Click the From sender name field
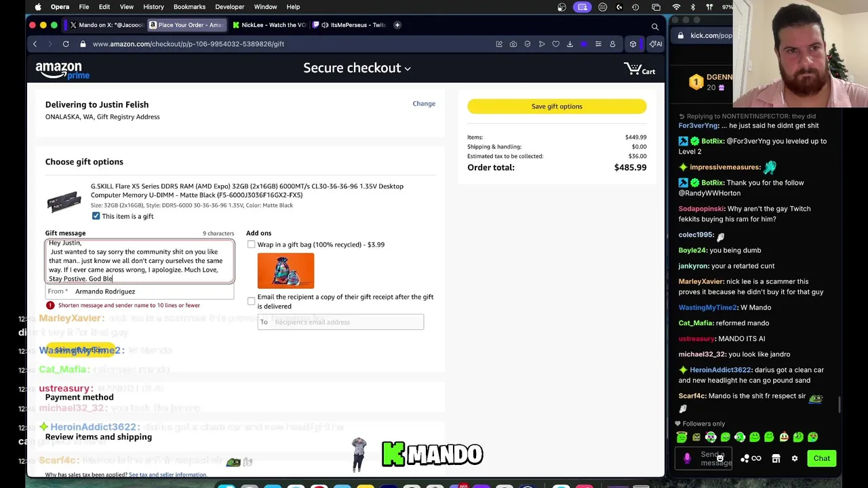Image resolution: width=868 pixels, height=488 pixels. point(140,291)
